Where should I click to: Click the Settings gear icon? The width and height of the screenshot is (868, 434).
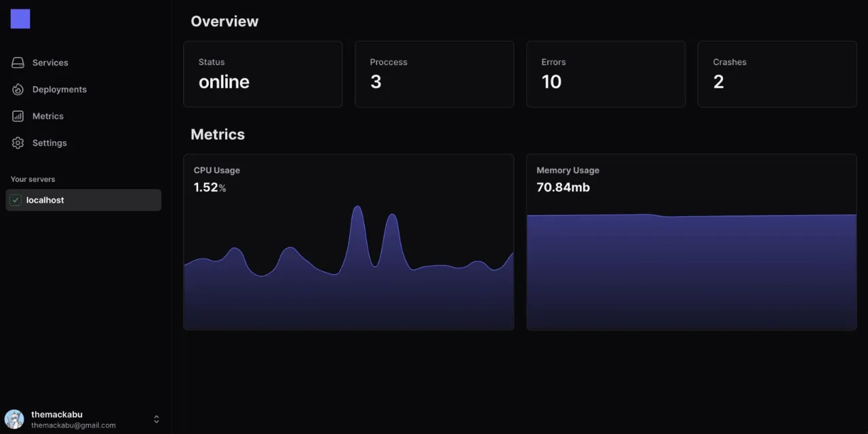[18, 143]
